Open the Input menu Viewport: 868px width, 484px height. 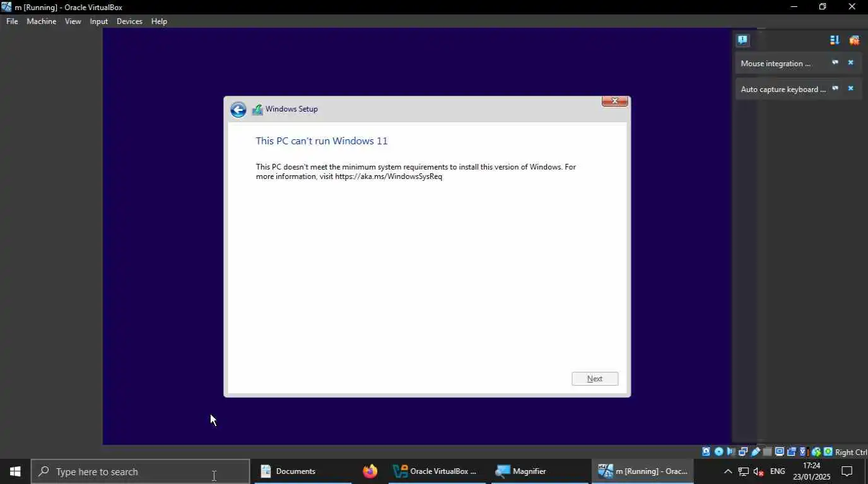[x=99, y=21]
